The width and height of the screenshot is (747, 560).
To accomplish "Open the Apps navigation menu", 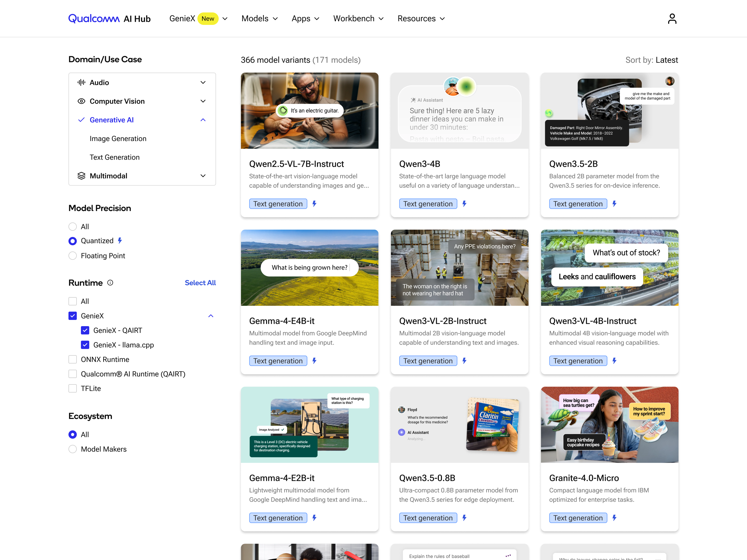I will pyautogui.click(x=305, y=19).
